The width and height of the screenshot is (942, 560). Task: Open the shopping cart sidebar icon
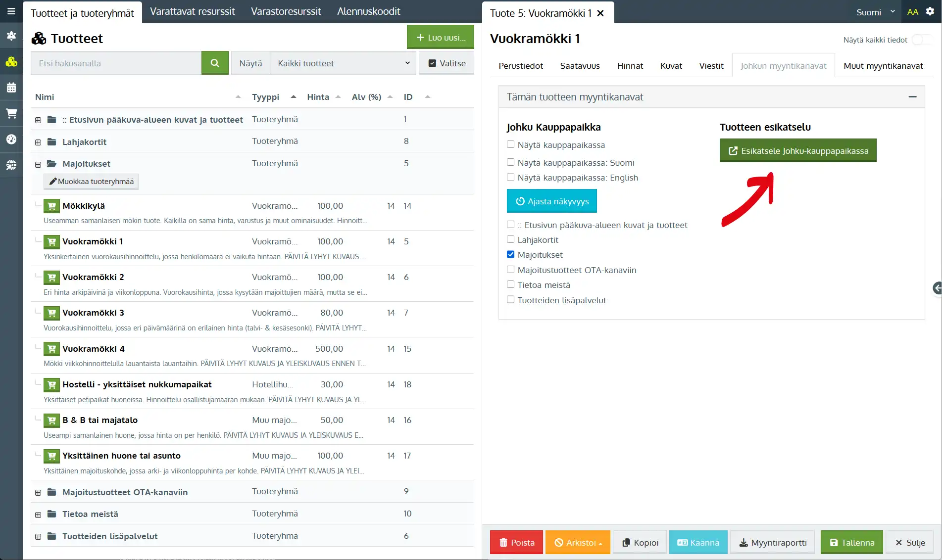tap(11, 114)
